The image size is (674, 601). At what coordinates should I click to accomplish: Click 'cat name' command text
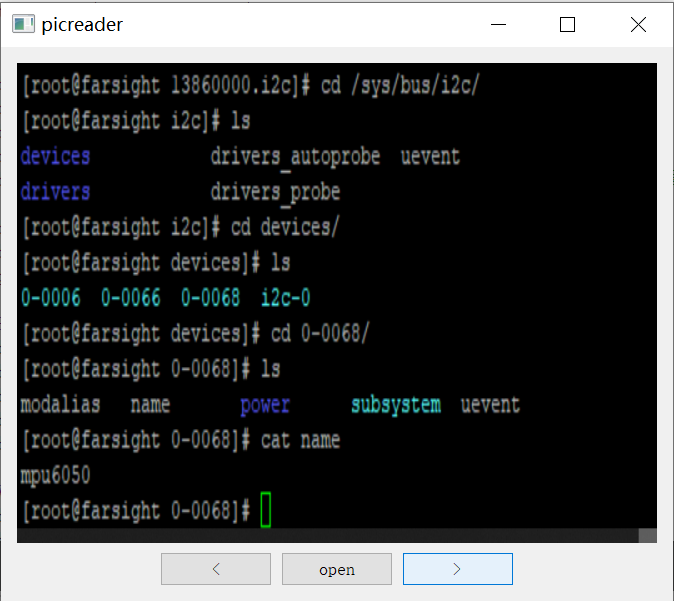(300, 440)
